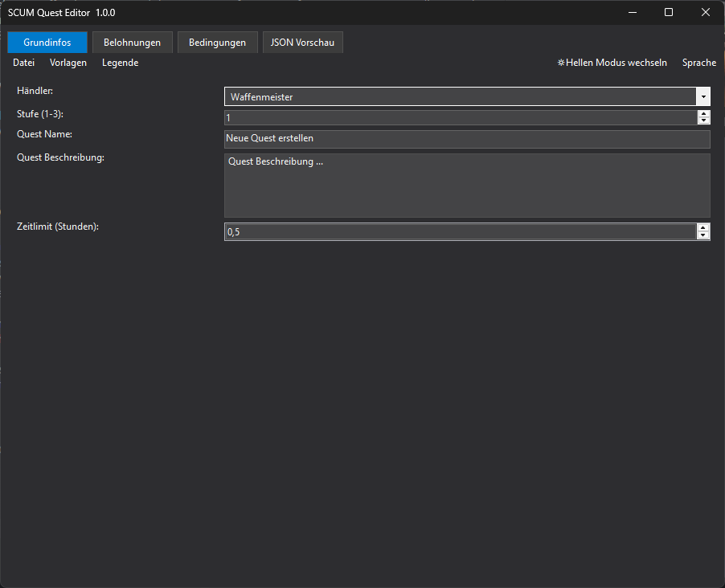Image resolution: width=725 pixels, height=588 pixels.
Task: Increase Zeitlimit with the up arrow
Action: (704, 228)
